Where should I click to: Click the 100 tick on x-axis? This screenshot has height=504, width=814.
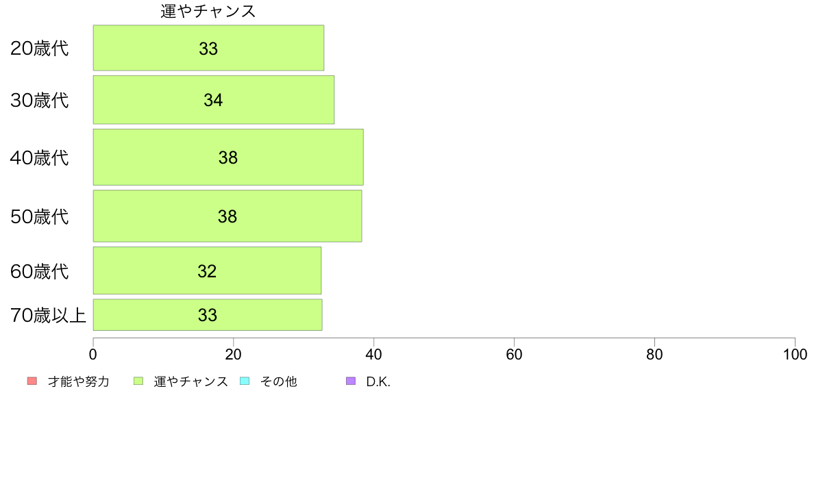click(x=795, y=355)
